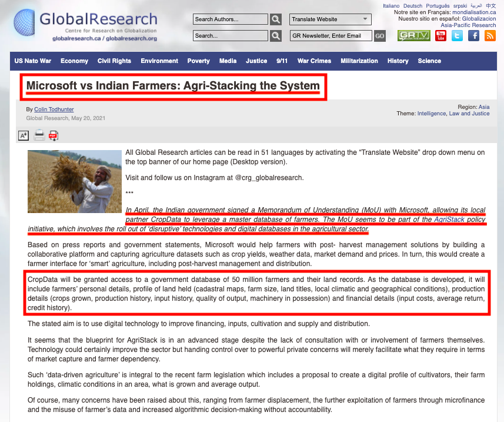Open the Militarization menu item
This screenshot has width=504, height=422.
click(x=359, y=61)
